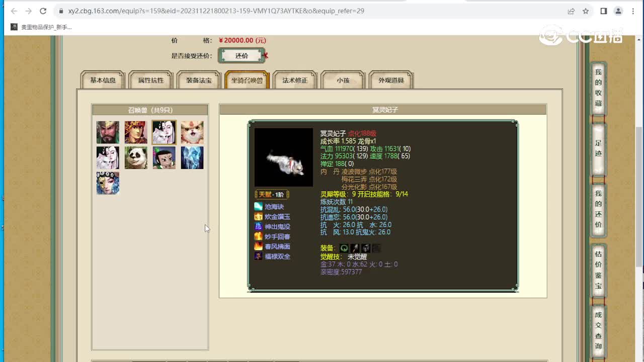Click the 沧海诀 skill name
The image size is (644, 362).
pyautogui.click(x=274, y=207)
